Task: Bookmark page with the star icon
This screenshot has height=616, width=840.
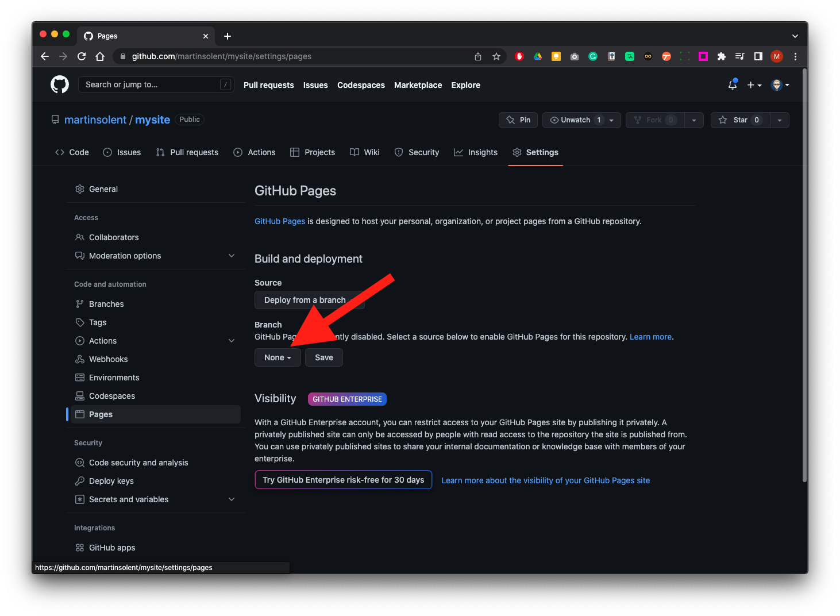Action: point(496,56)
